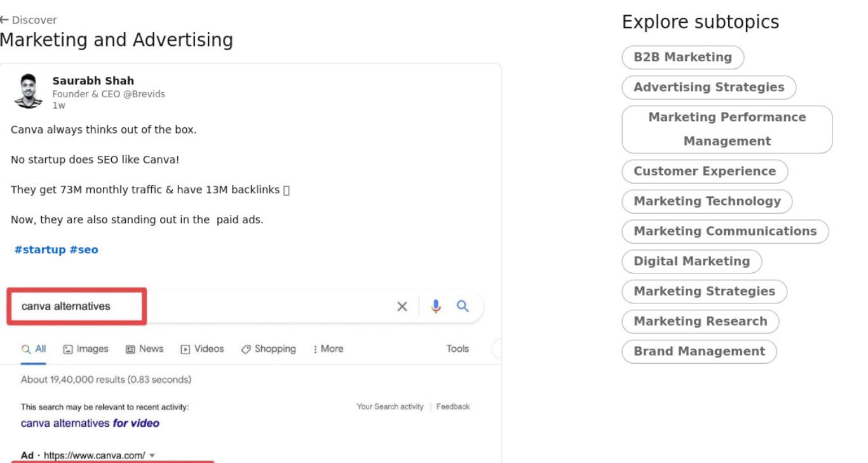Screen dimensions: 868x463
Task: Open Saurabh Shah's profile picture
Action: point(28,91)
